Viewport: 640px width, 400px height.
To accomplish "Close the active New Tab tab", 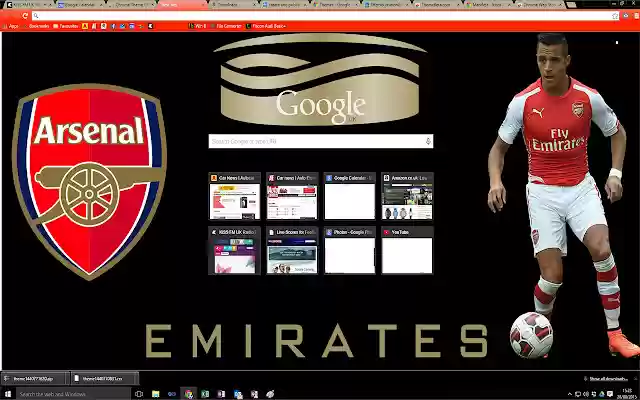I will point(203,5).
